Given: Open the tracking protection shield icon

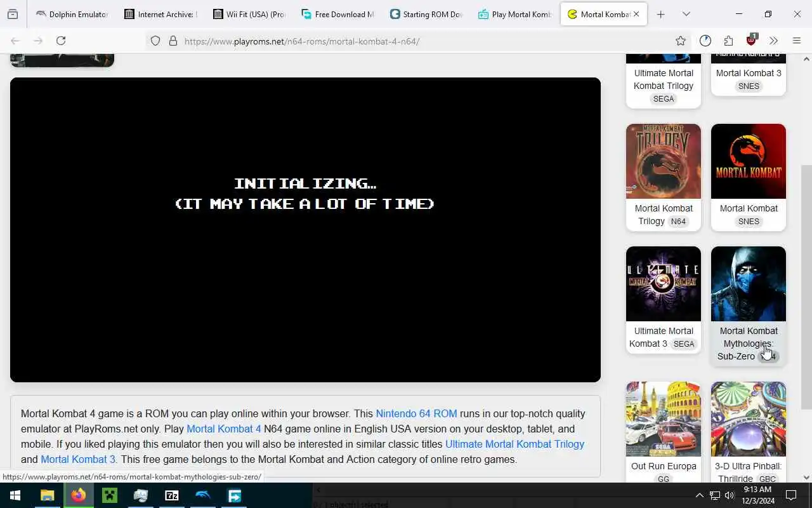Looking at the screenshot, I should click(x=155, y=41).
